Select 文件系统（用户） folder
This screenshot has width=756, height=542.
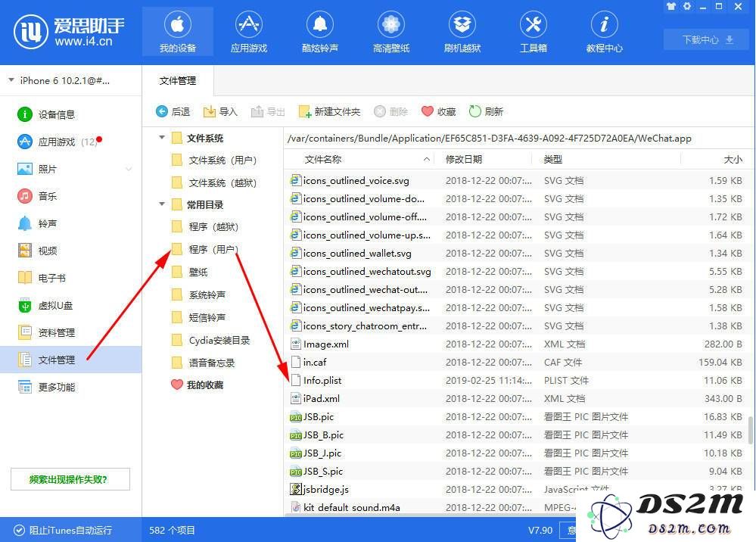[215, 160]
